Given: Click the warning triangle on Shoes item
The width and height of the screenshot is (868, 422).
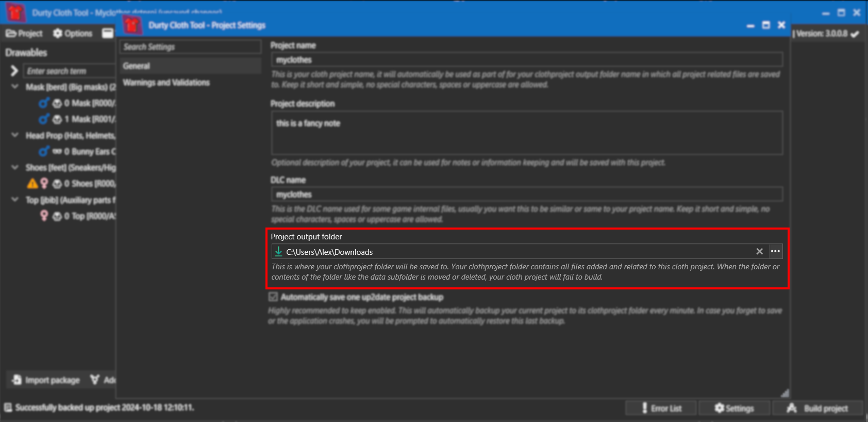Looking at the screenshot, I should point(32,184).
